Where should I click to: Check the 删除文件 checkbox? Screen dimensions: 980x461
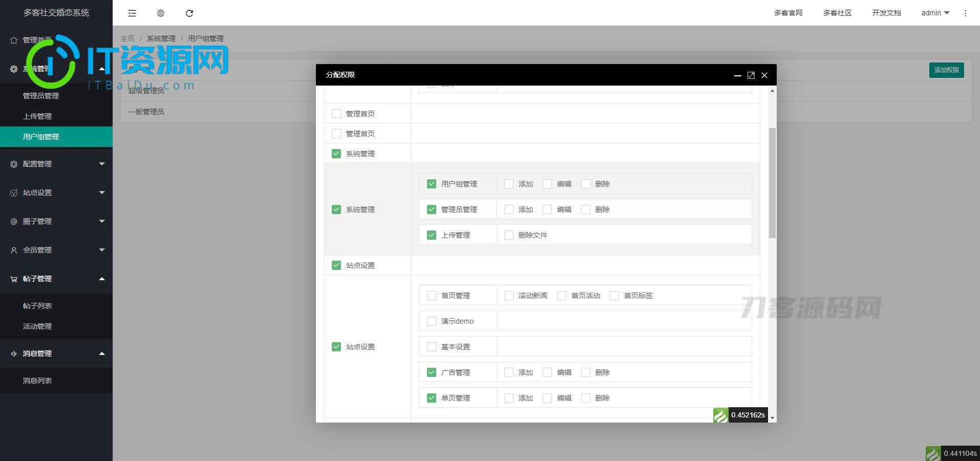509,235
